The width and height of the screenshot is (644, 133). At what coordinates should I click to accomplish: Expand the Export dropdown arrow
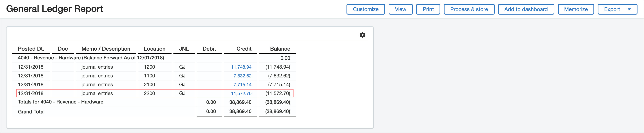coord(629,9)
